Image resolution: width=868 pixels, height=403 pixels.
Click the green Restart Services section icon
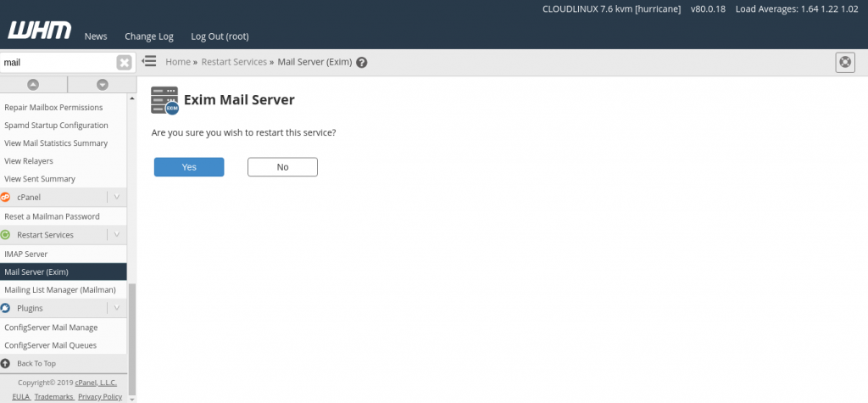(x=6, y=234)
